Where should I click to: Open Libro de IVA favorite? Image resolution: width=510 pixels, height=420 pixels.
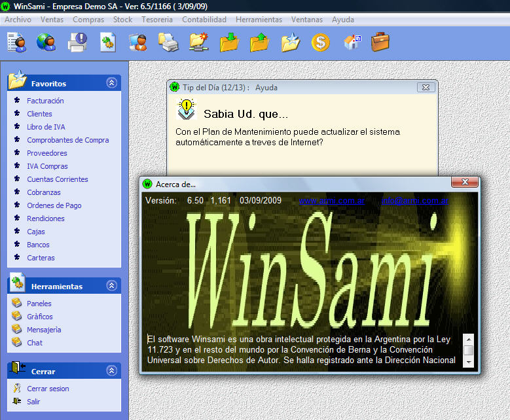[x=46, y=127]
